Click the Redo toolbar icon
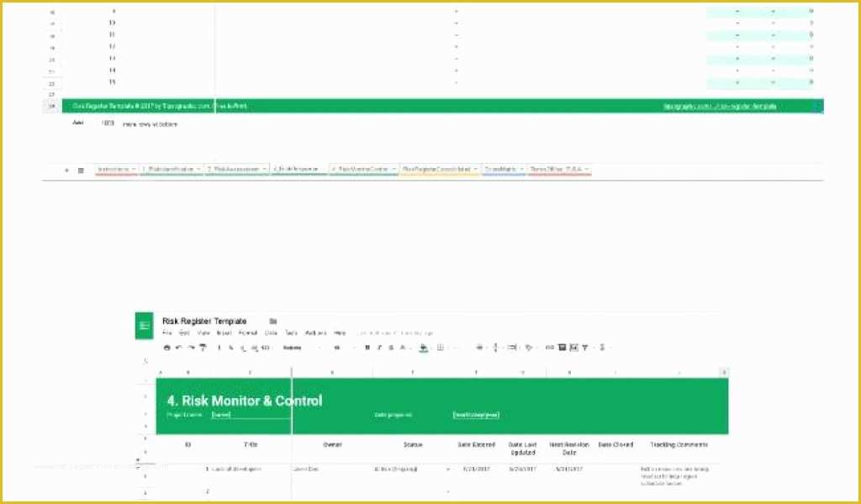Image resolution: width=861 pixels, height=504 pixels. tap(191, 348)
